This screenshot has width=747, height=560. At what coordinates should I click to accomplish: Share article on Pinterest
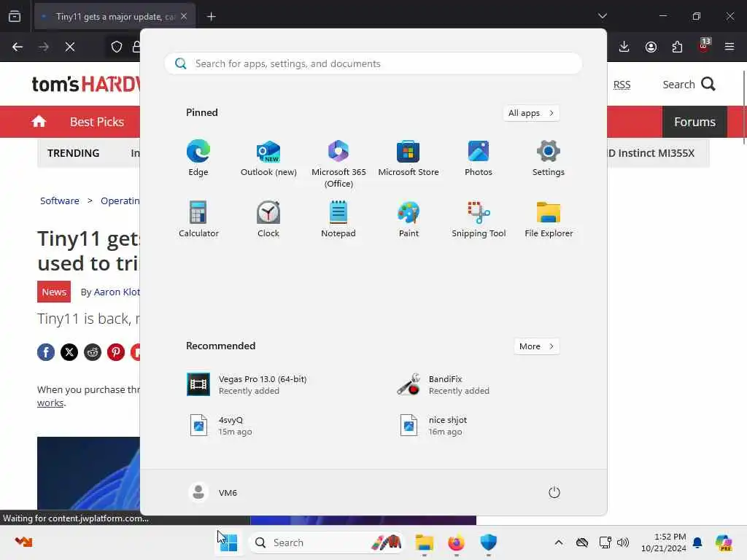coord(116,352)
